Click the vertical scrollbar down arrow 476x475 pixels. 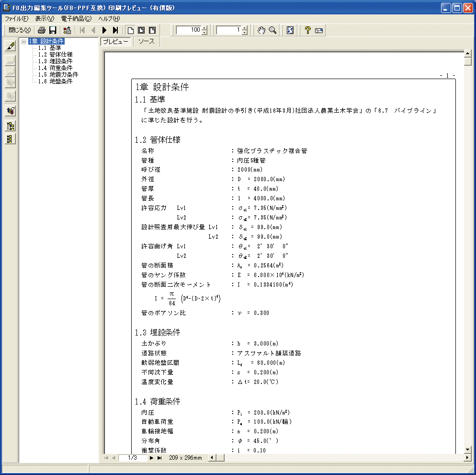pyautogui.click(x=467, y=450)
